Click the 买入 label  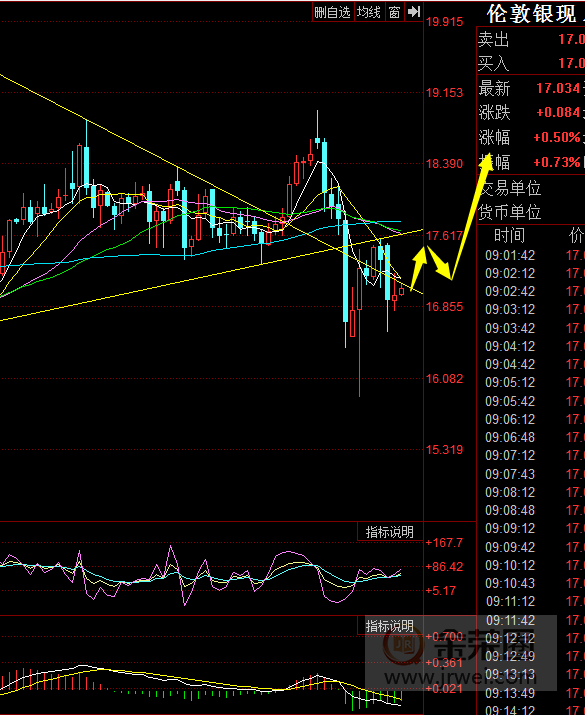pos(493,63)
